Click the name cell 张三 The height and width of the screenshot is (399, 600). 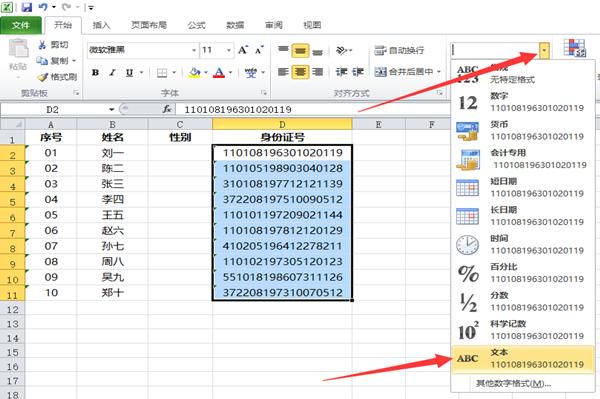(112, 184)
